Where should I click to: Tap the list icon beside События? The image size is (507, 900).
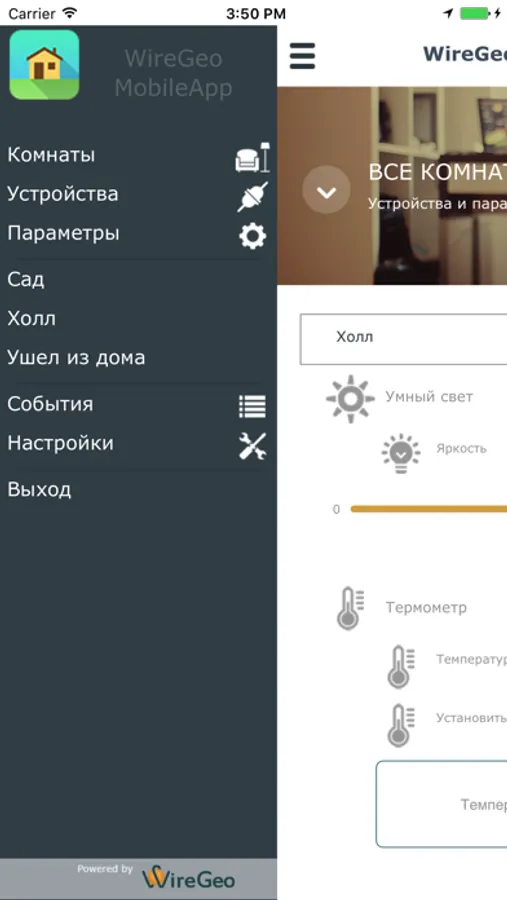pos(253,406)
